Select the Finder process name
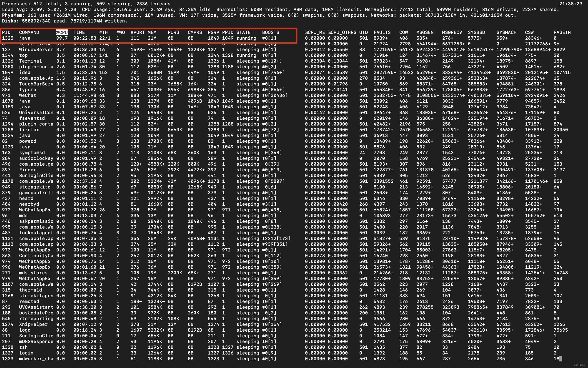This screenshot has width=588, height=368. 28,170
